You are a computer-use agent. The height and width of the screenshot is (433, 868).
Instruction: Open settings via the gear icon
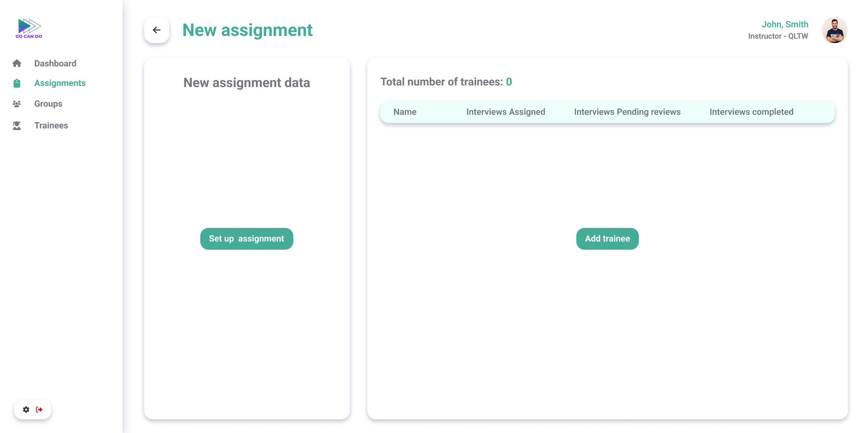click(x=26, y=409)
